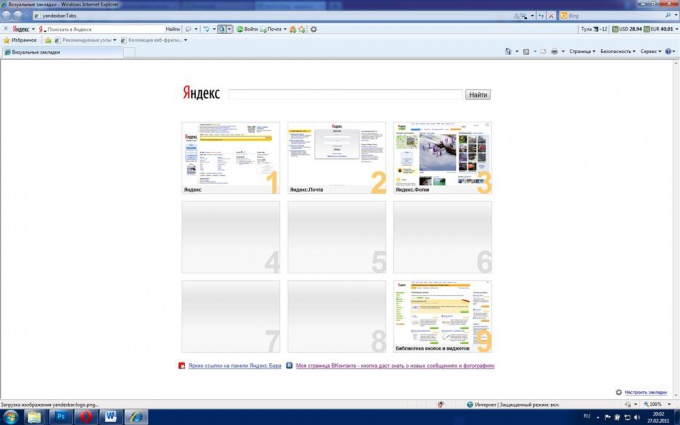Screen dimensions: 680x425
Task: Select the Визуальные закладки tab
Action: [x=63, y=52]
